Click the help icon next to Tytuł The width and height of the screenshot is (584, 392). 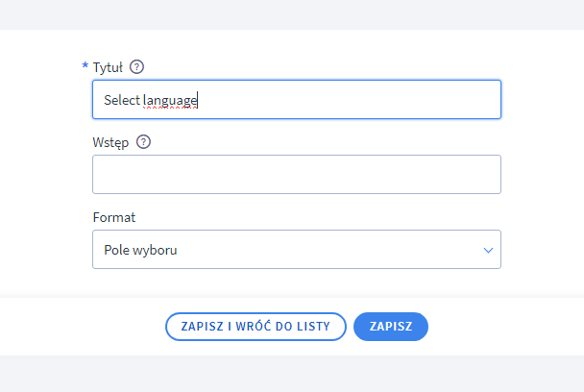tap(136, 67)
